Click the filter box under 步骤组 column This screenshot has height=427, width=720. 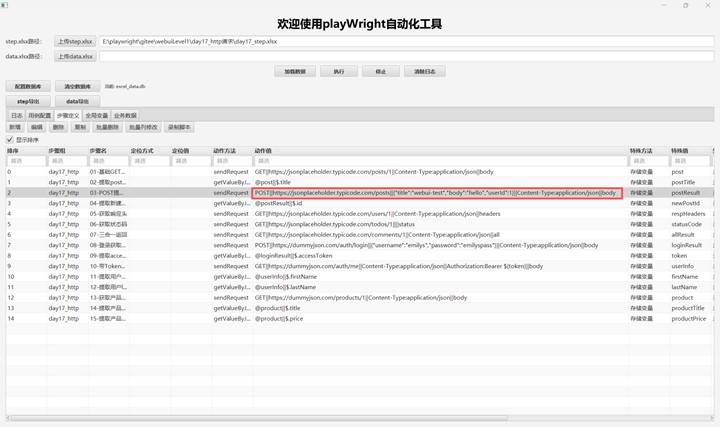click(x=67, y=161)
